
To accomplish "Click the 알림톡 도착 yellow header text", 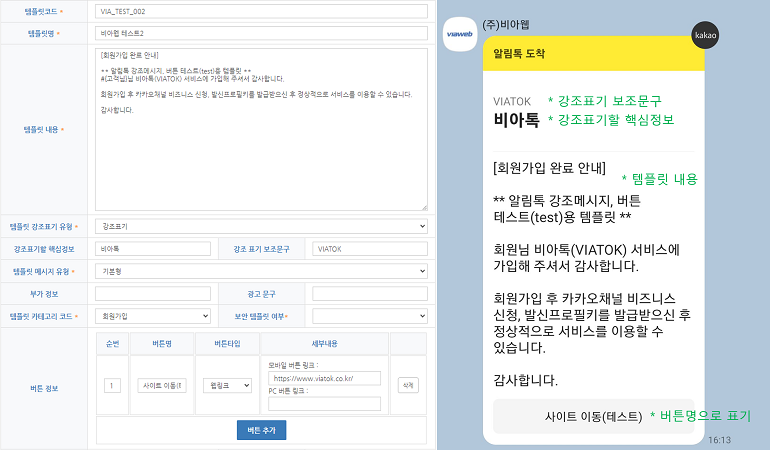I will pyautogui.click(x=519, y=54).
